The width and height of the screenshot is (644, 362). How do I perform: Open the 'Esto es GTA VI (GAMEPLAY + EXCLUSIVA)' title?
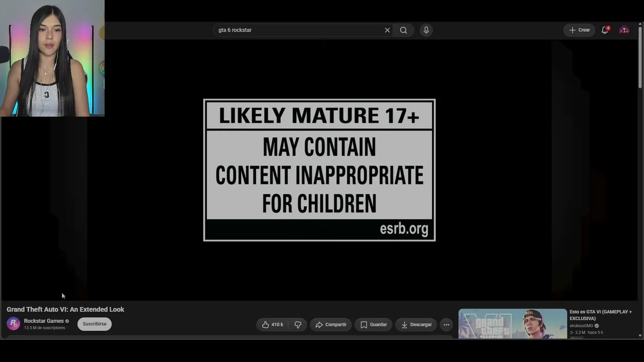click(x=601, y=315)
